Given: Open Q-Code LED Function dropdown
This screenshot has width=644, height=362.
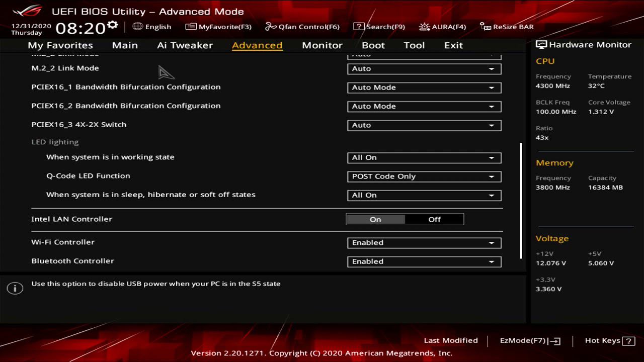Looking at the screenshot, I should click(424, 176).
